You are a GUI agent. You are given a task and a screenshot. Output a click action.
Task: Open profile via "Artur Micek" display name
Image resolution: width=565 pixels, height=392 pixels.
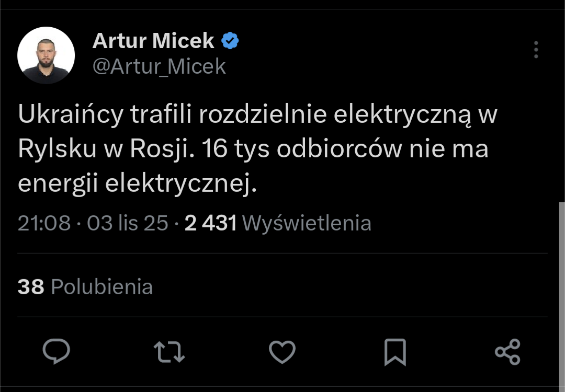pyautogui.click(x=153, y=41)
